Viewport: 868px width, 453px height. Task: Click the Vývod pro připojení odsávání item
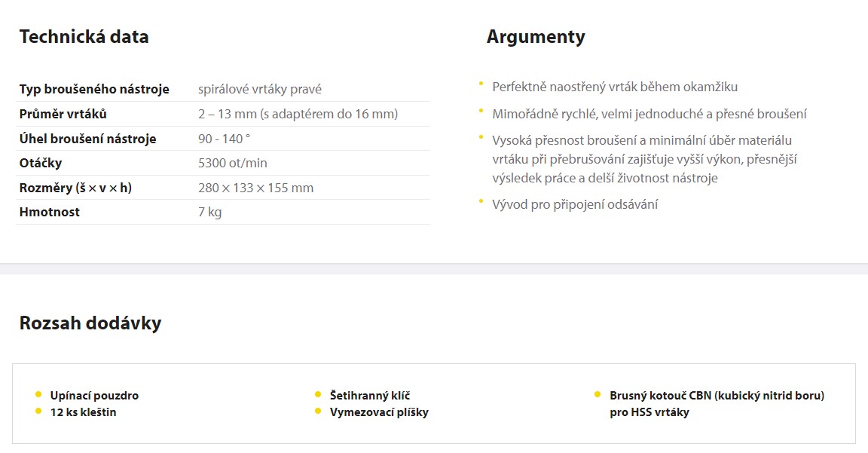click(575, 205)
